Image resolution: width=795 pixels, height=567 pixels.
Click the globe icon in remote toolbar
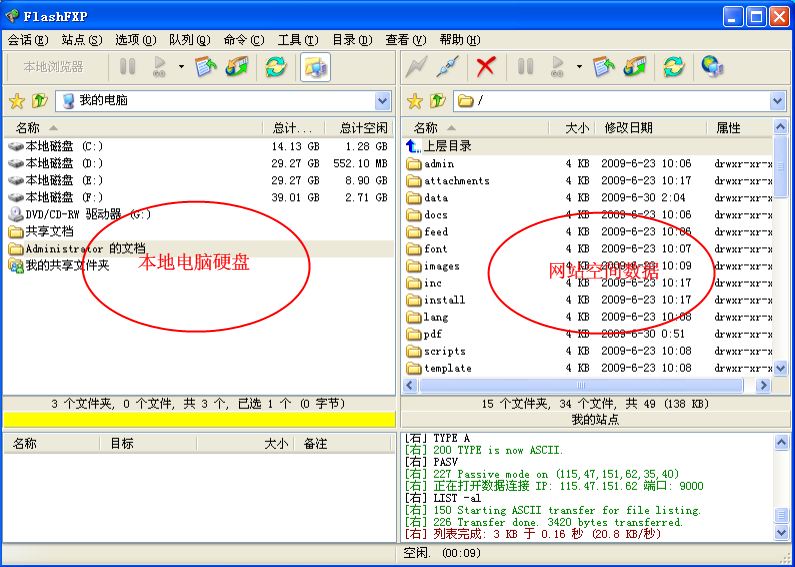[x=712, y=67]
